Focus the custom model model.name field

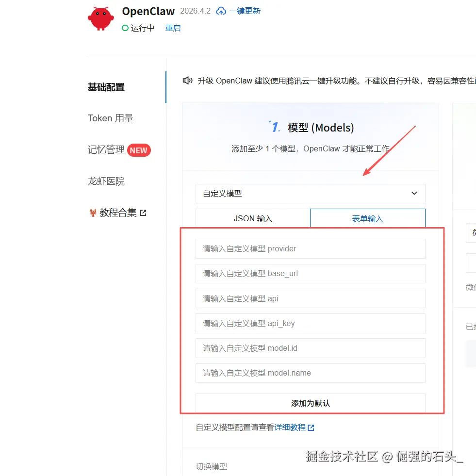coord(310,373)
